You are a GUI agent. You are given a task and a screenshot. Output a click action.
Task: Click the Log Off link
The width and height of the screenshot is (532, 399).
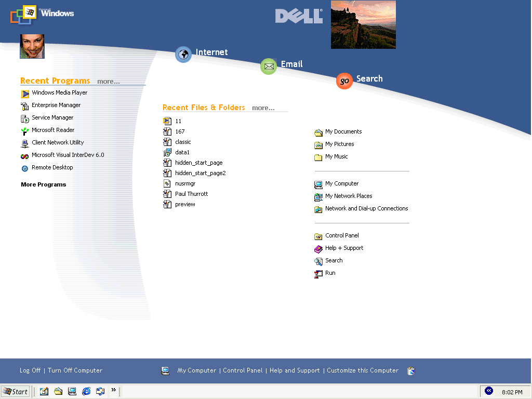[30, 370]
